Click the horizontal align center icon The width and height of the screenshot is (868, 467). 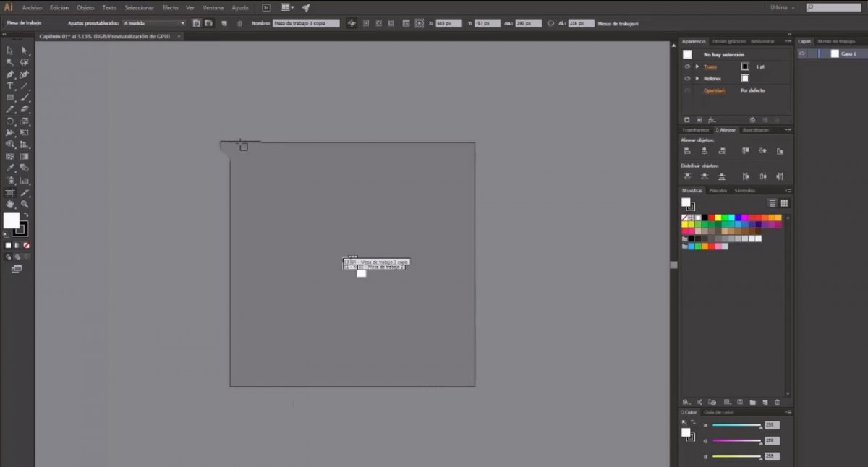(704, 151)
